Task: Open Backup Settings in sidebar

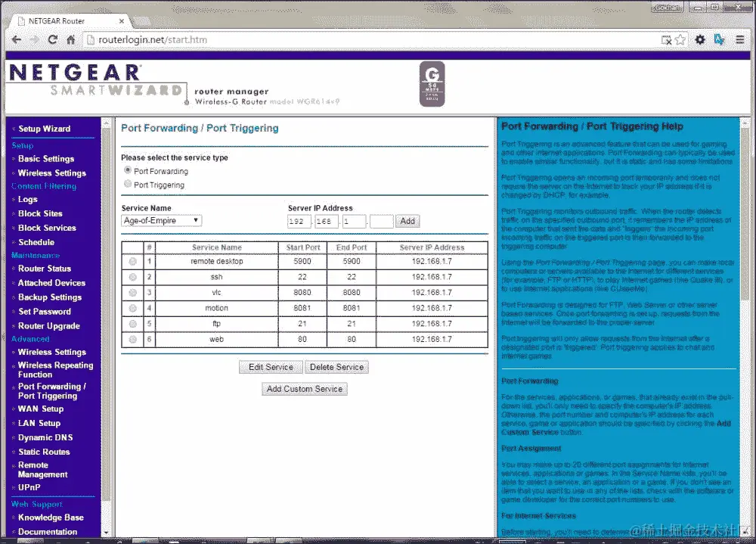Action: point(50,297)
